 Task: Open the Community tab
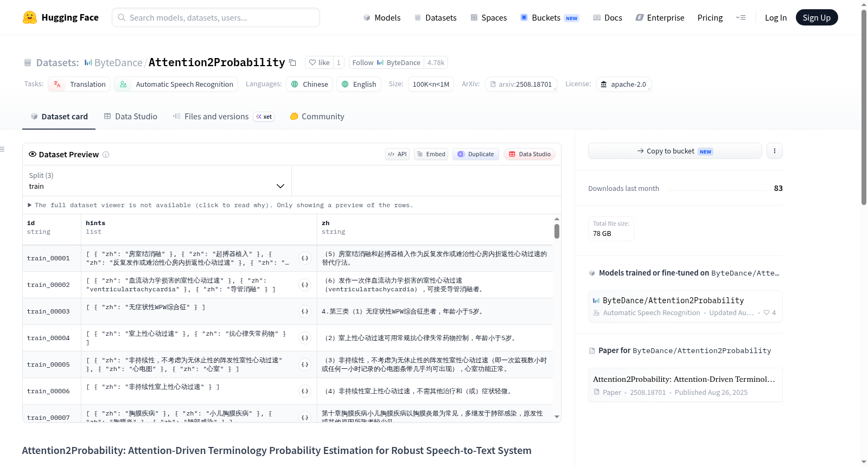pyautogui.click(x=317, y=117)
